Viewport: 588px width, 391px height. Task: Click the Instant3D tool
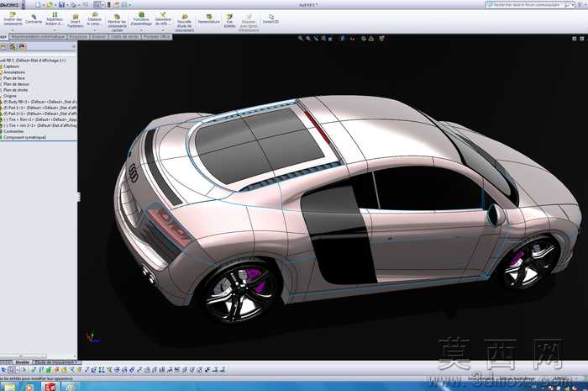[x=270, y=19]
